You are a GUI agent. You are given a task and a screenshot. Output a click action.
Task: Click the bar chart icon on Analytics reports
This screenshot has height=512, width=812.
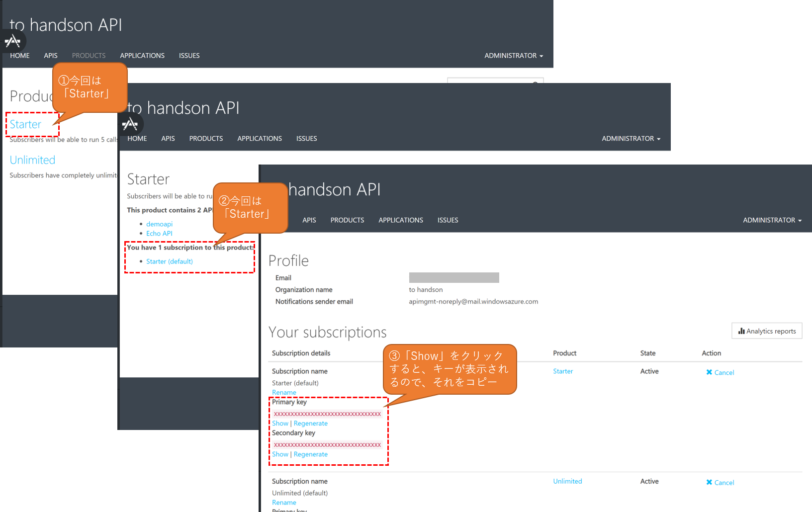[x=742, y=331]
